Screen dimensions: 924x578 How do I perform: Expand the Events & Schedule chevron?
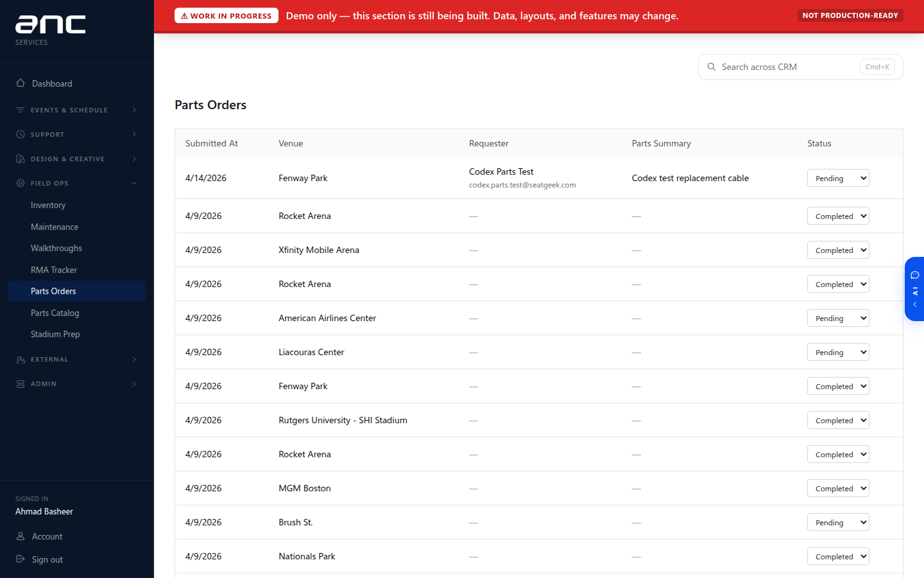tap(134, 110)
